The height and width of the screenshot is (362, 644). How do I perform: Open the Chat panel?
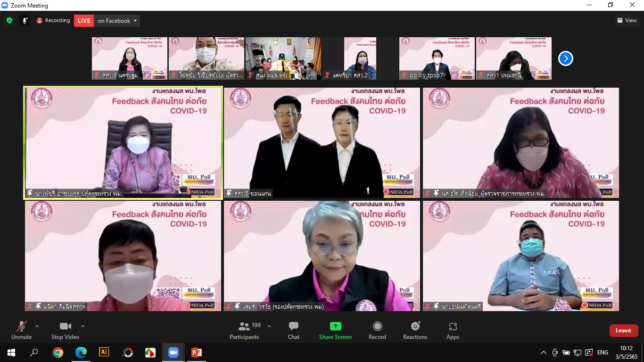click(x=294, y=330)
